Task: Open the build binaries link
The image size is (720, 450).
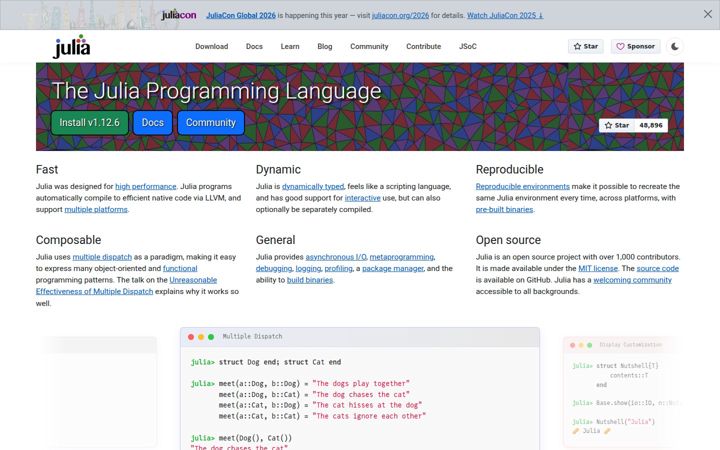Action: point(310,280)
